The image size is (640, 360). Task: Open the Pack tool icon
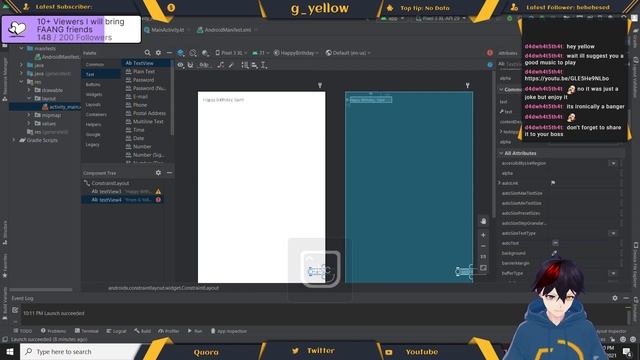pos(244,65)
